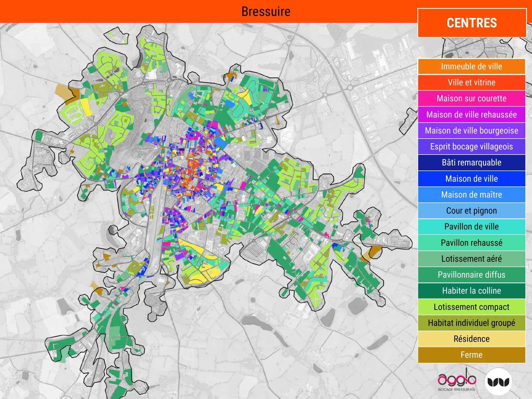Image resolution: width=532 pixels, height=399 pixels.
Task: Select the Pavillon de ville legend entry
Action: point(472,227)
